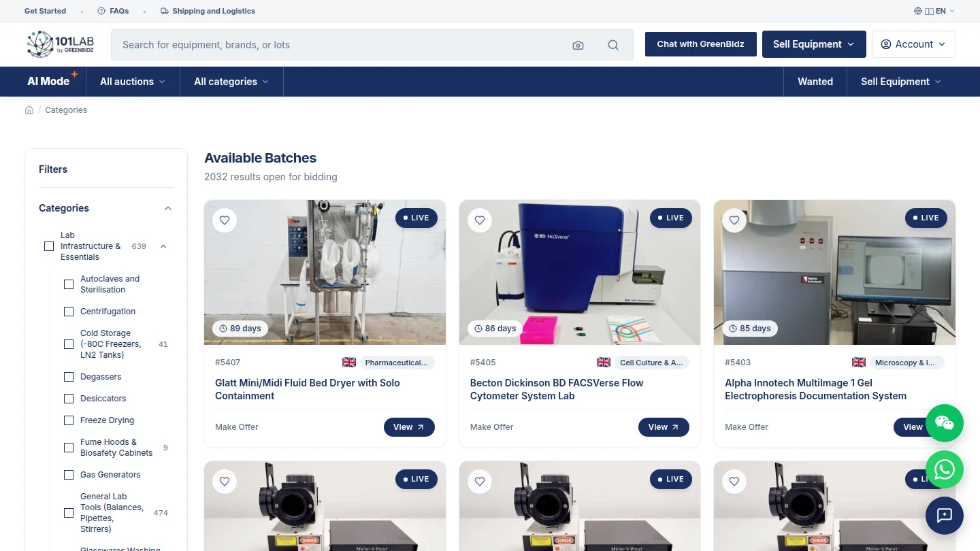Click the 89 days timer badge

[x=240, y=329]
